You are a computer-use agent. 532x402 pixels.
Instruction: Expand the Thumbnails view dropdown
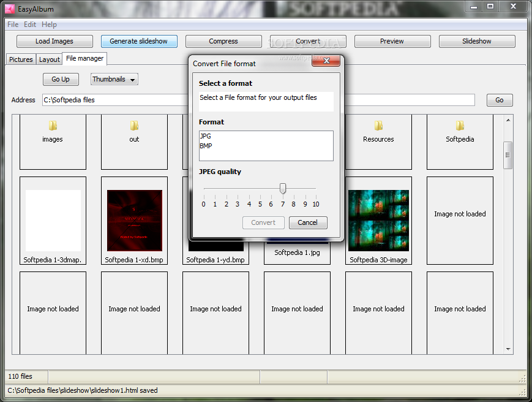click(114, 79)
